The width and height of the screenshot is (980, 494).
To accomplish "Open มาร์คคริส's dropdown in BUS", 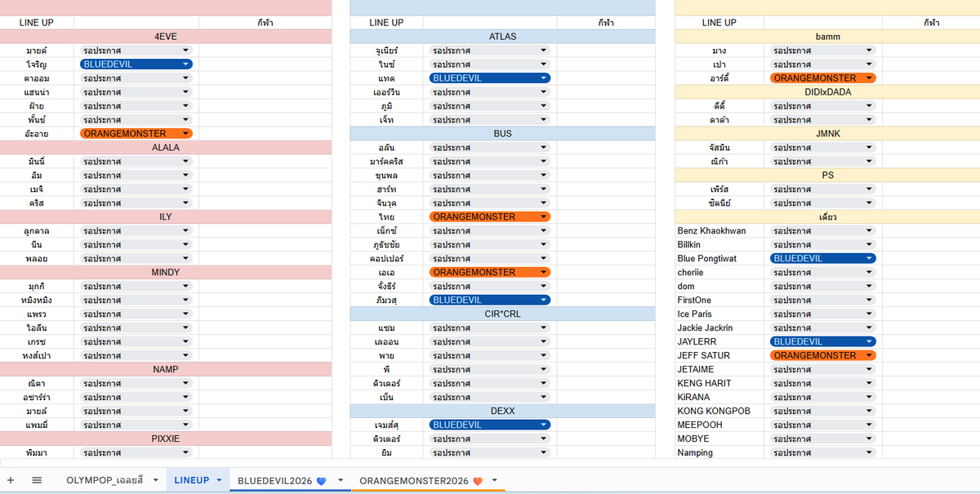I will [x=490, y=161].
